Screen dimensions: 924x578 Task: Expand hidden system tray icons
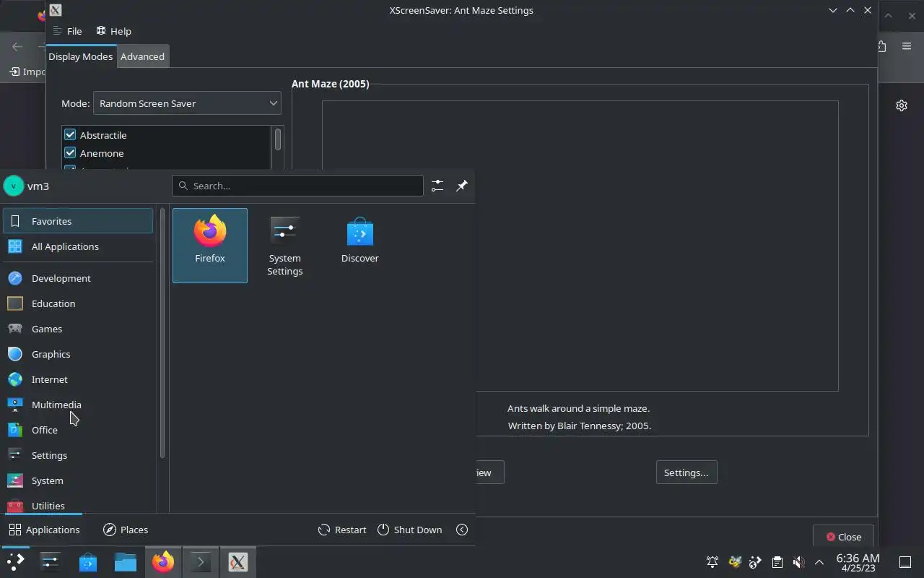819,562
